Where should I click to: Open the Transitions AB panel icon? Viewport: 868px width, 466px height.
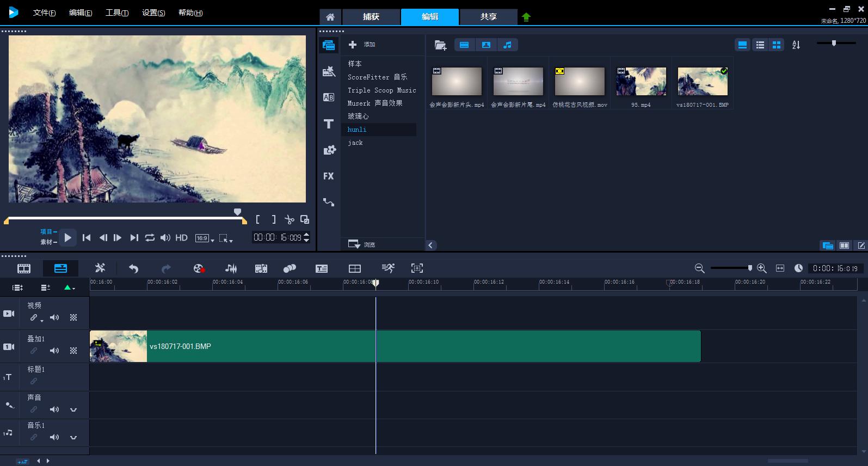tap(329, 97)
